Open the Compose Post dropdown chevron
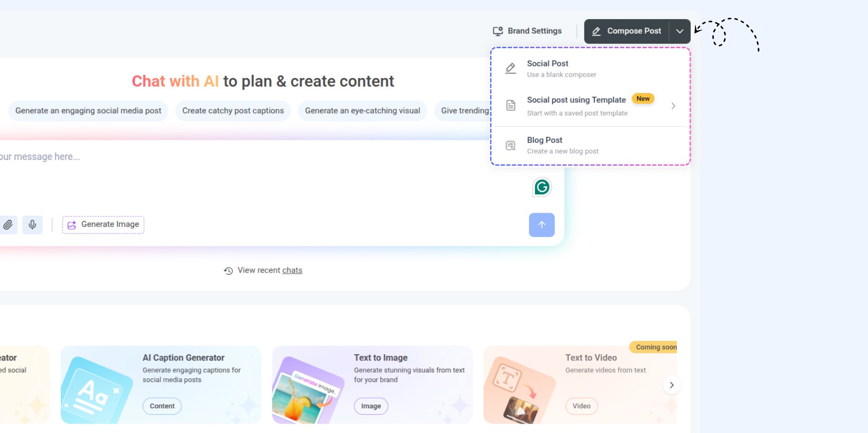868x433 pixels. 680,31
